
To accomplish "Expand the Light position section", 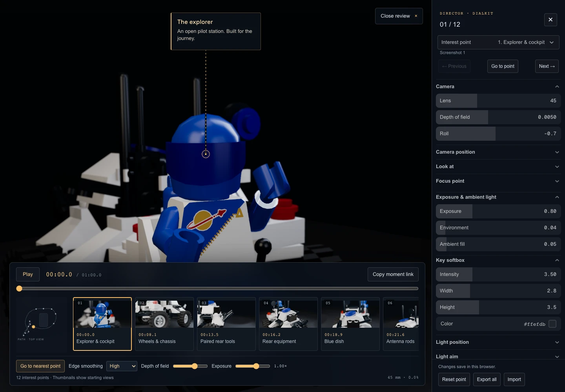I will click(x=498, y=342).
